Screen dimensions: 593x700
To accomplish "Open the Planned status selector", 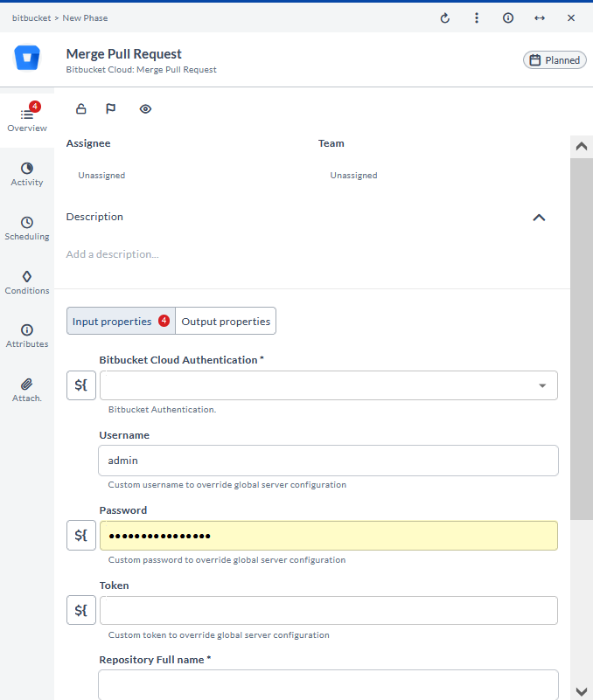I will 555,60.
